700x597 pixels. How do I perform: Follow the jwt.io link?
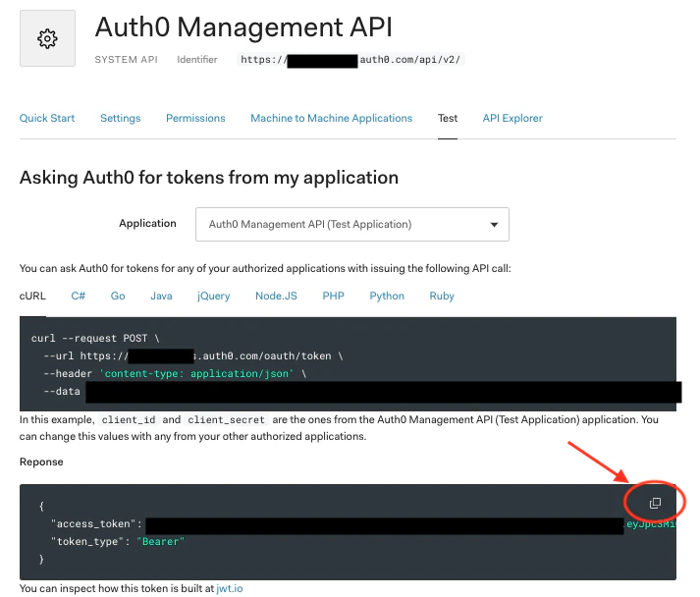(x=230, y=588)
